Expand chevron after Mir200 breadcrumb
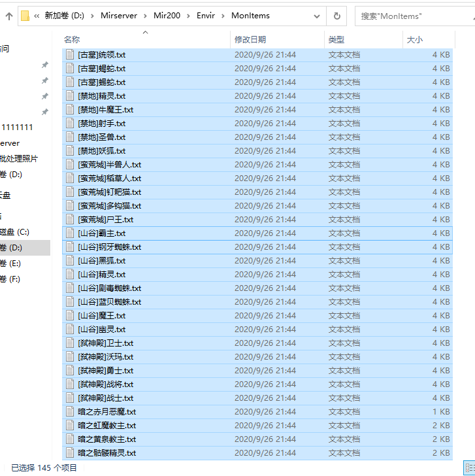 (x=188, y=16)
